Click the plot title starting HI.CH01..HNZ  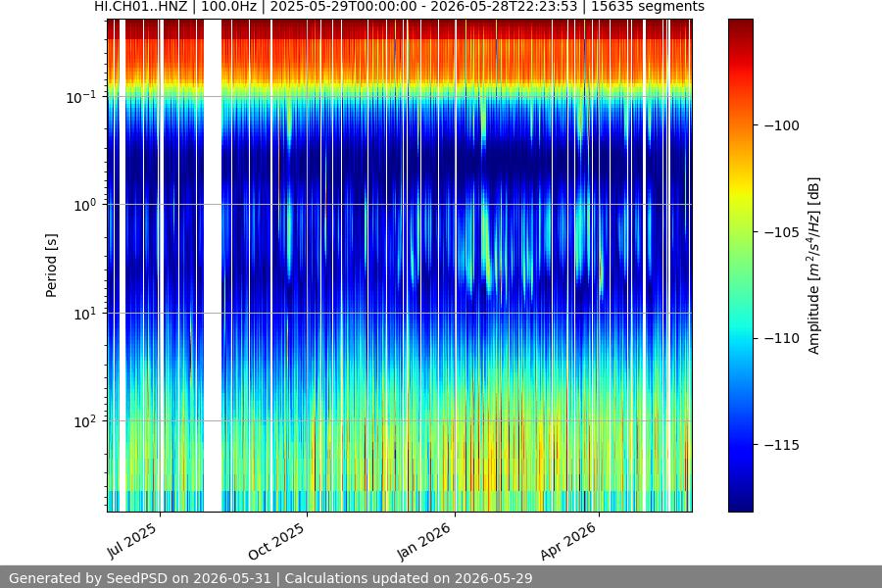tap(399, 7)
